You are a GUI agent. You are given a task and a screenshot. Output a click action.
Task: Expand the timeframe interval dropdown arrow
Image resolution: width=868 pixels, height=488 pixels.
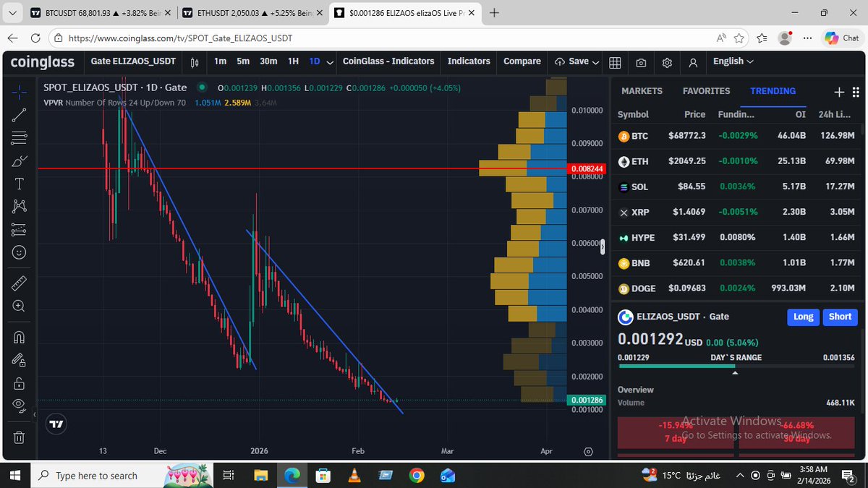tap(330, 62)
